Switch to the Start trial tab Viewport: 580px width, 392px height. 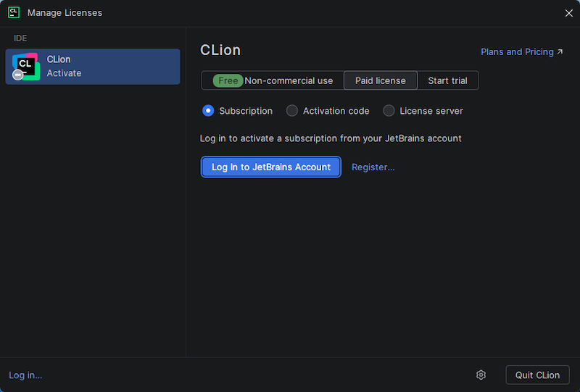click(447, 80)
